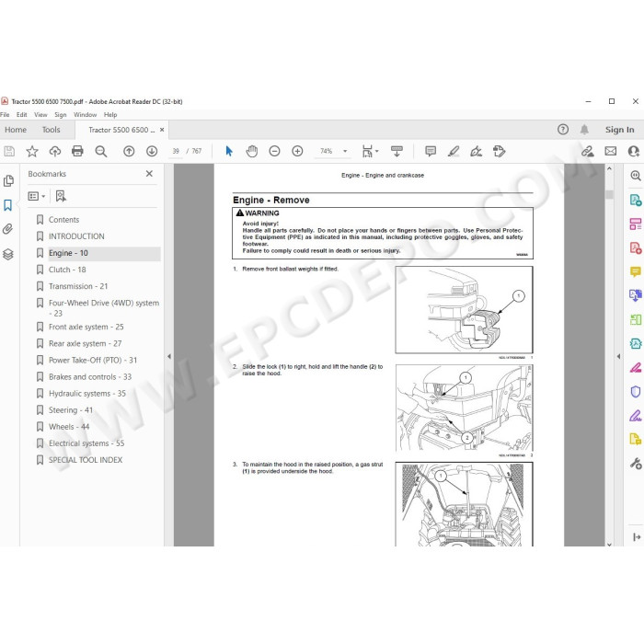644x644 pixels.
Task: Select the highlight text pen
Action: coord(454,152)
